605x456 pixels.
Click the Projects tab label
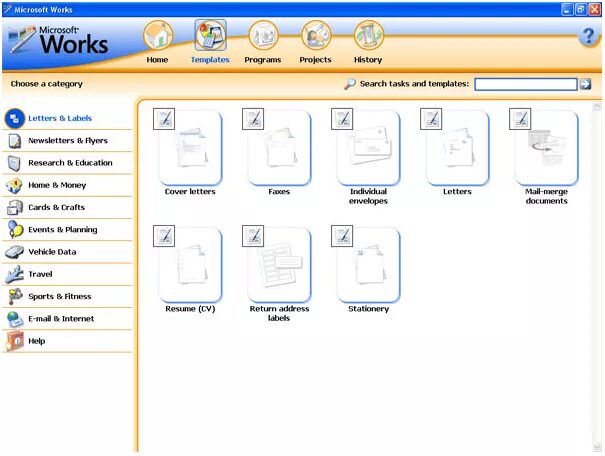pyautogui.click(x=316, y=60)
